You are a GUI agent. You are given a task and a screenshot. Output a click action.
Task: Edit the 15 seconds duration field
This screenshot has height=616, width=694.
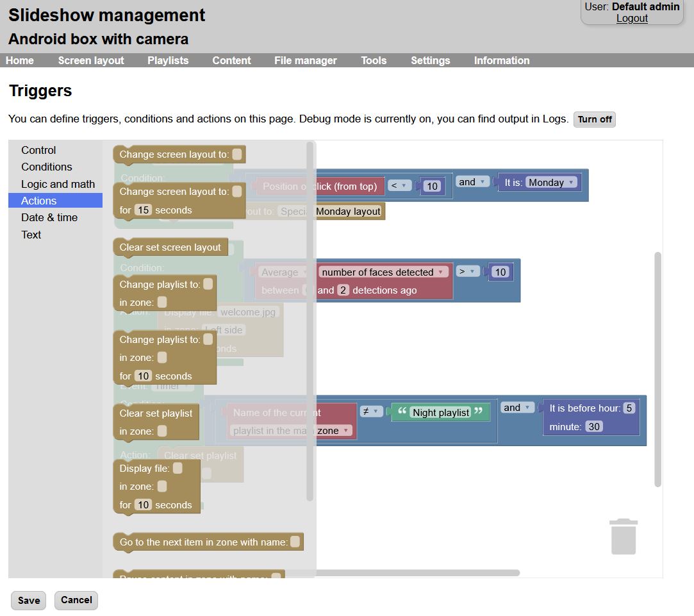click(143, 210)
